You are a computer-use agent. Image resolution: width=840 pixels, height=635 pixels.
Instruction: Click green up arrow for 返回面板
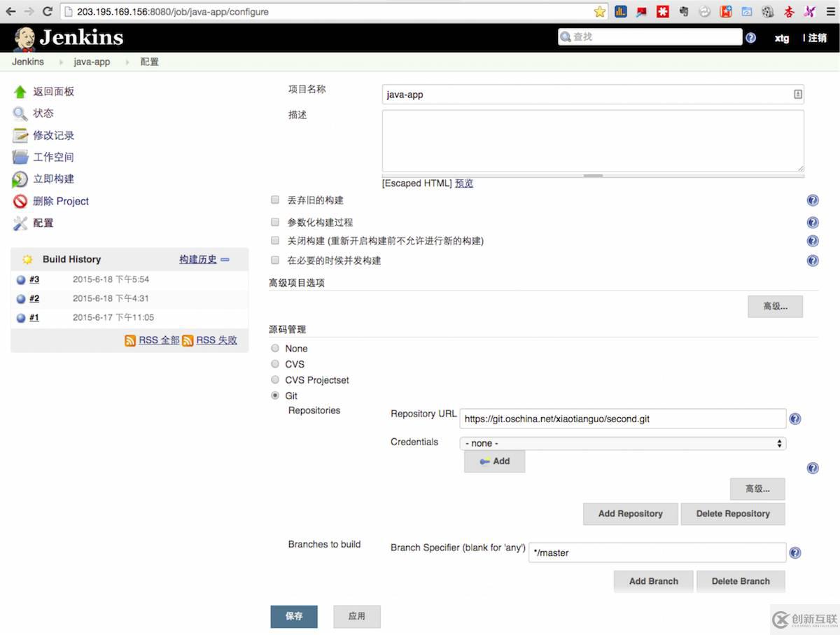tap(20, 92)
